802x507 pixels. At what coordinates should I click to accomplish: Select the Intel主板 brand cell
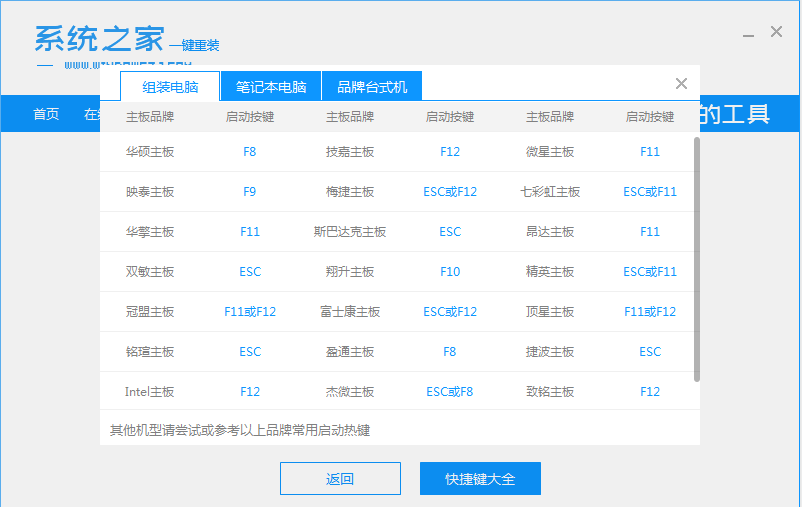tap(150, 392)
